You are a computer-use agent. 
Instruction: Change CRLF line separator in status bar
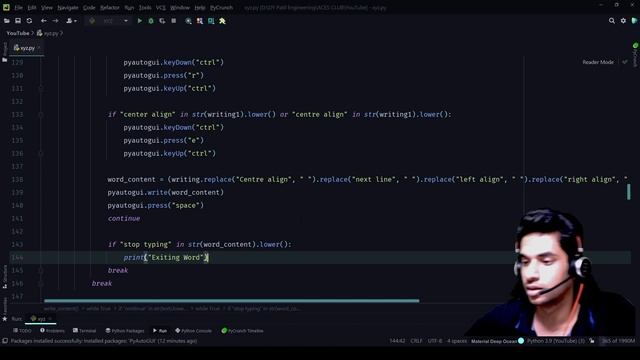coord(416,341)
